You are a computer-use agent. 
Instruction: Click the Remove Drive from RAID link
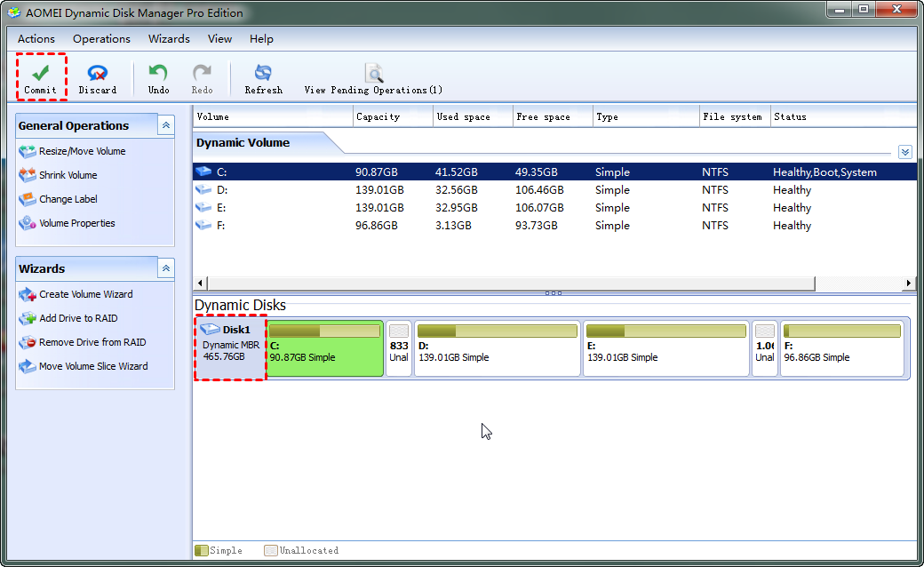[92, 342]
